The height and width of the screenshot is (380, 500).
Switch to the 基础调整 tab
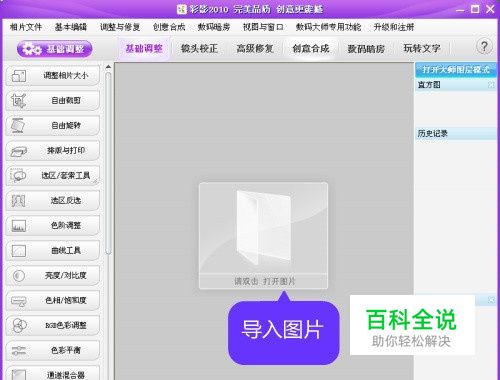coord(144,49)
